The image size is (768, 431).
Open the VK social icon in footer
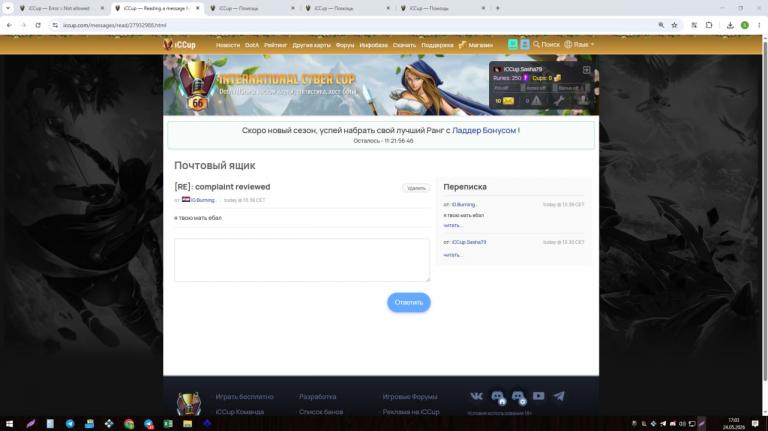pyautogui.click(x=476, y=396)
